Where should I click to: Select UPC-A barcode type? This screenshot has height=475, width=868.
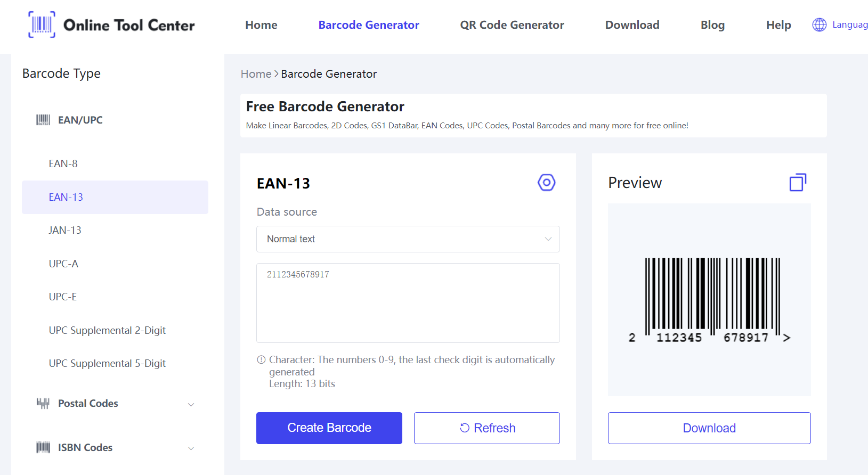click(63, 264)
